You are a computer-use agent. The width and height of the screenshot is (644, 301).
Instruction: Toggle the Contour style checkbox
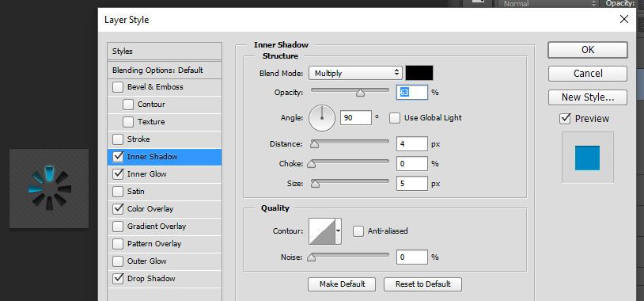point(128,105)
